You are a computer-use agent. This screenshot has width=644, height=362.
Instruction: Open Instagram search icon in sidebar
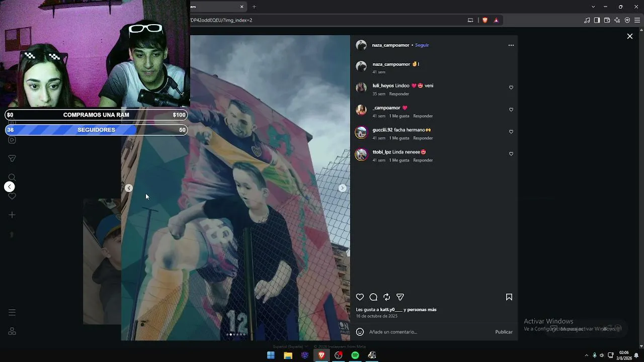(12, 177)
